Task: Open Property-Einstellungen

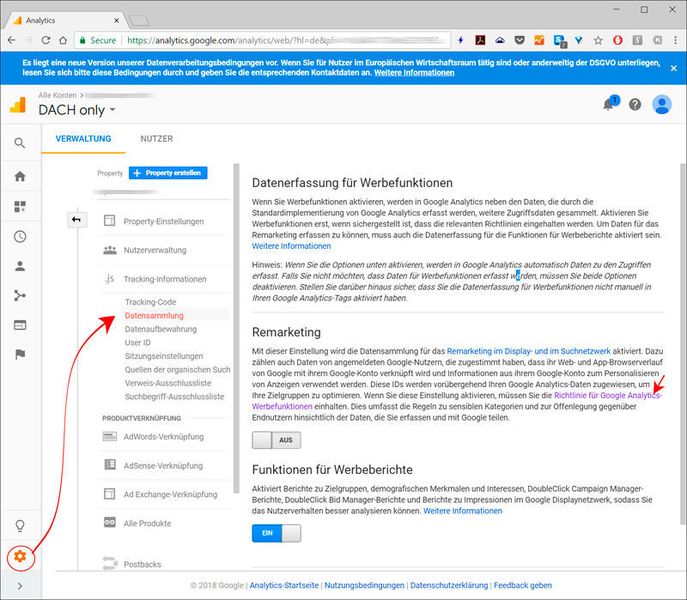Action: tap(163, 221)
